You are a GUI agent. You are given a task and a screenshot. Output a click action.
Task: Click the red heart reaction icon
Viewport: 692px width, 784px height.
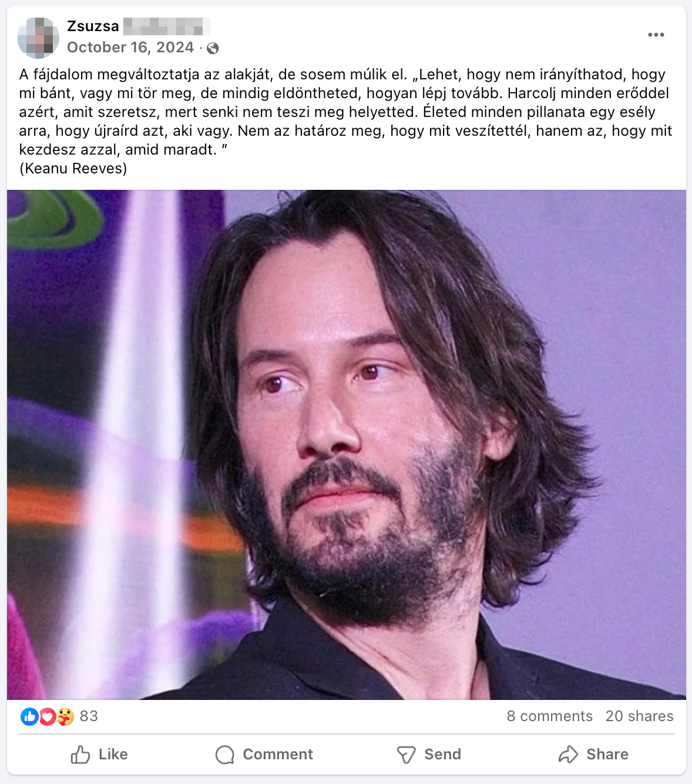pos(47,716)
